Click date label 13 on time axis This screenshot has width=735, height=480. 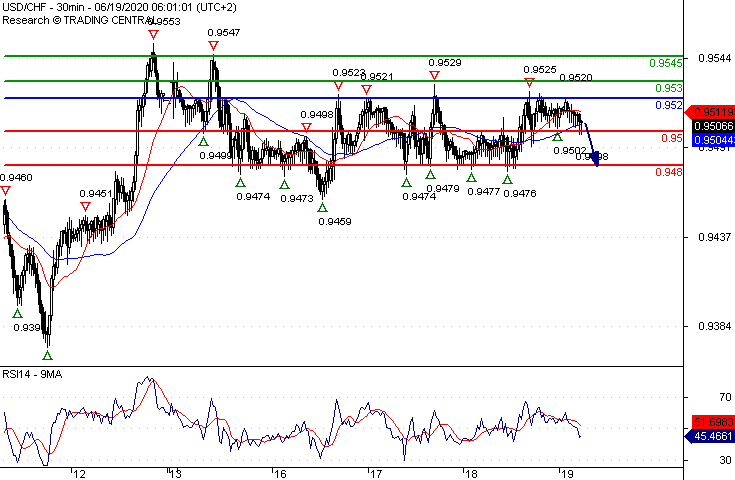pyautogui.click(x=175, y=474)
